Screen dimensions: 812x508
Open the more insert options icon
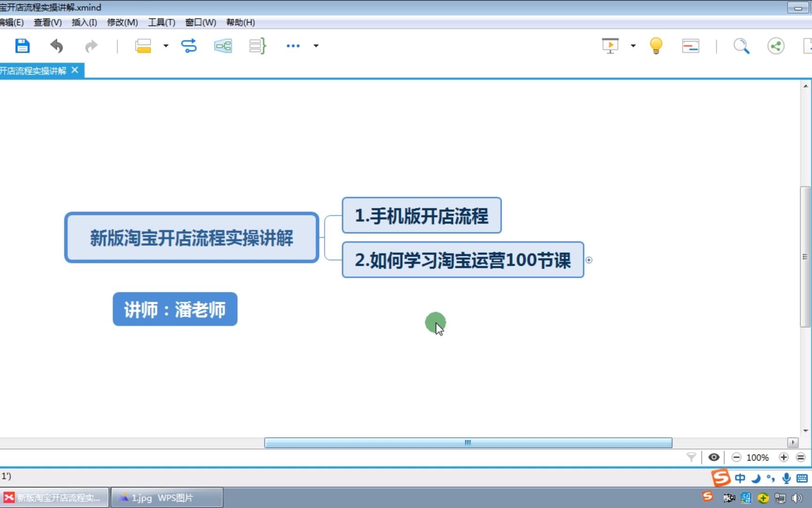[x=293, y=46]
